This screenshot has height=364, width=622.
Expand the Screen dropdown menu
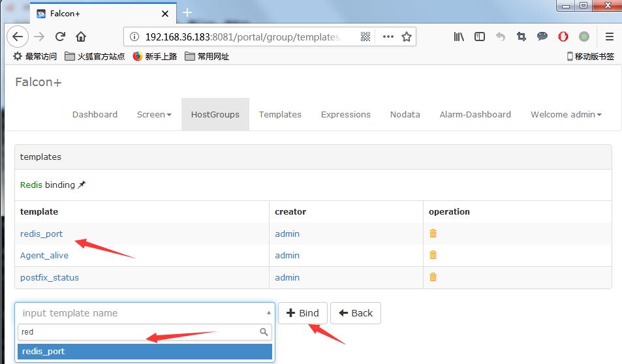coord(154,114)
